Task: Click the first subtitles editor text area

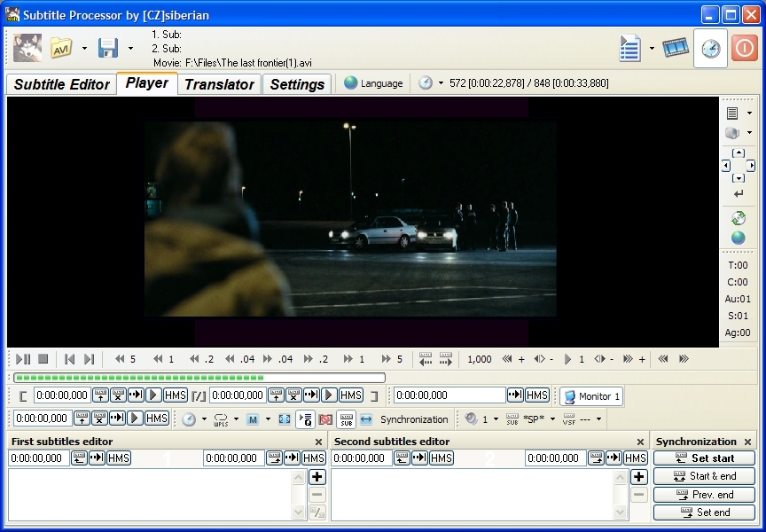Action: click(151, 495)
